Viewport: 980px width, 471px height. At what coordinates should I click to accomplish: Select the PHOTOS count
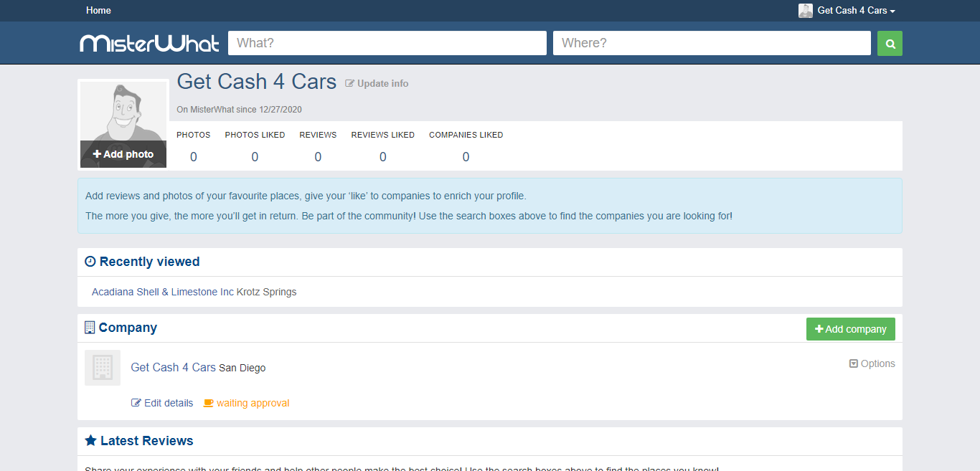tap(194, 157)
